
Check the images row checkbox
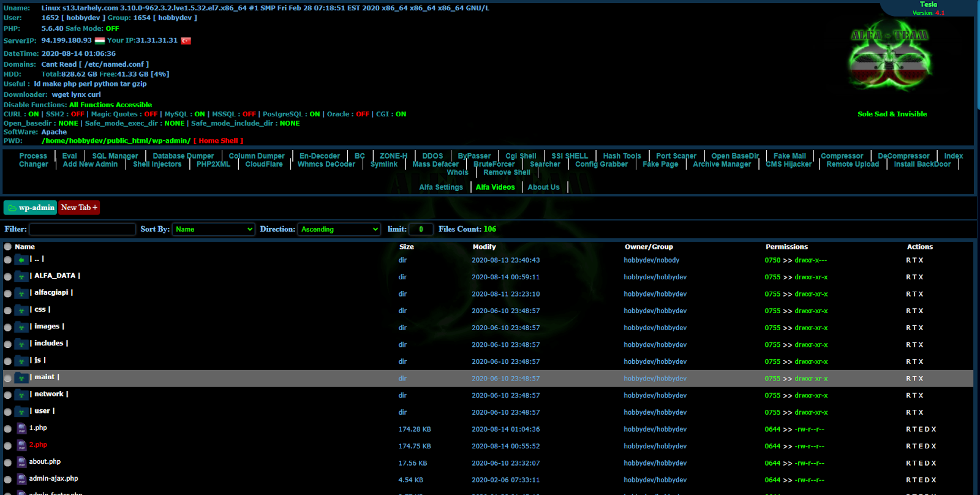(8, 328)
